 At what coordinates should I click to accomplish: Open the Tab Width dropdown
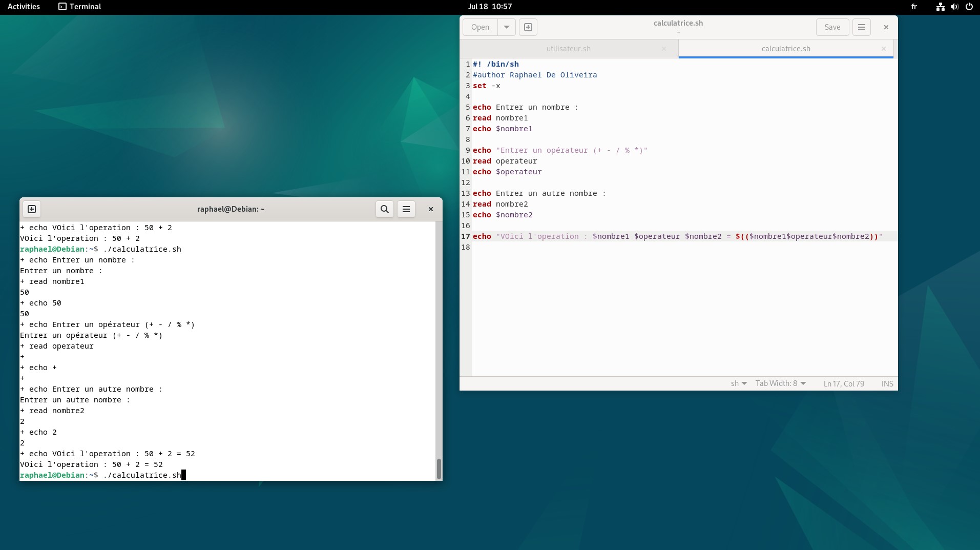(x=781, y=384)
